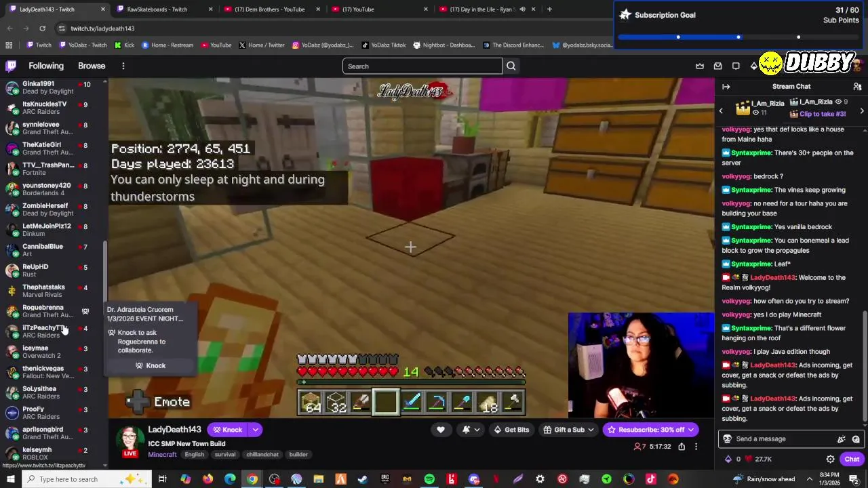Open the Minecraft category link
Screen dimensions: 868x488
162,454
